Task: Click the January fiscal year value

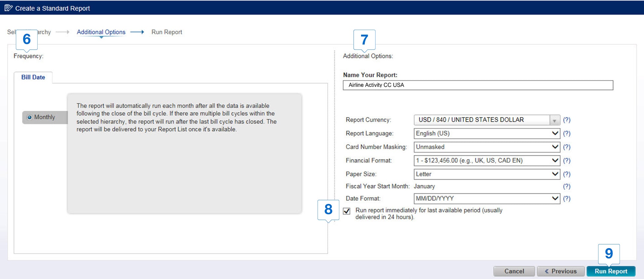Action: [424, 186]
